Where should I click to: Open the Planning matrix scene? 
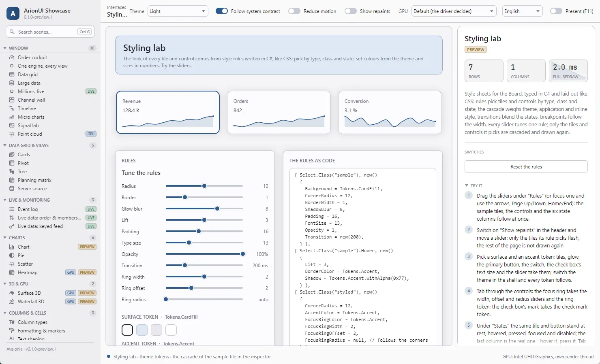[50, 180]
